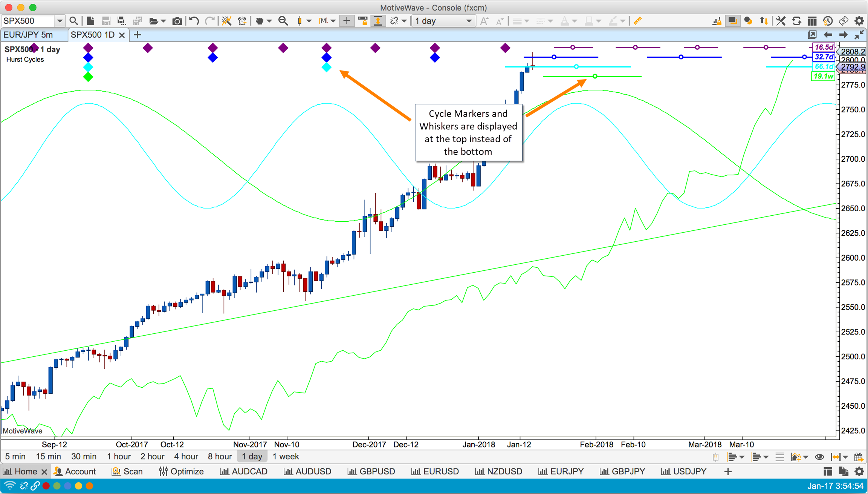
Task: Select the 4 hour timeframe button
Action: point(186,457)
